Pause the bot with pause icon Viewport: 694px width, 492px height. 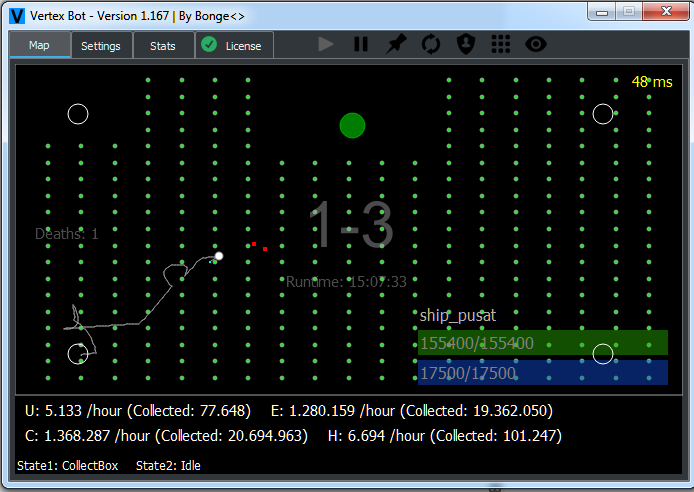point(361,44)
